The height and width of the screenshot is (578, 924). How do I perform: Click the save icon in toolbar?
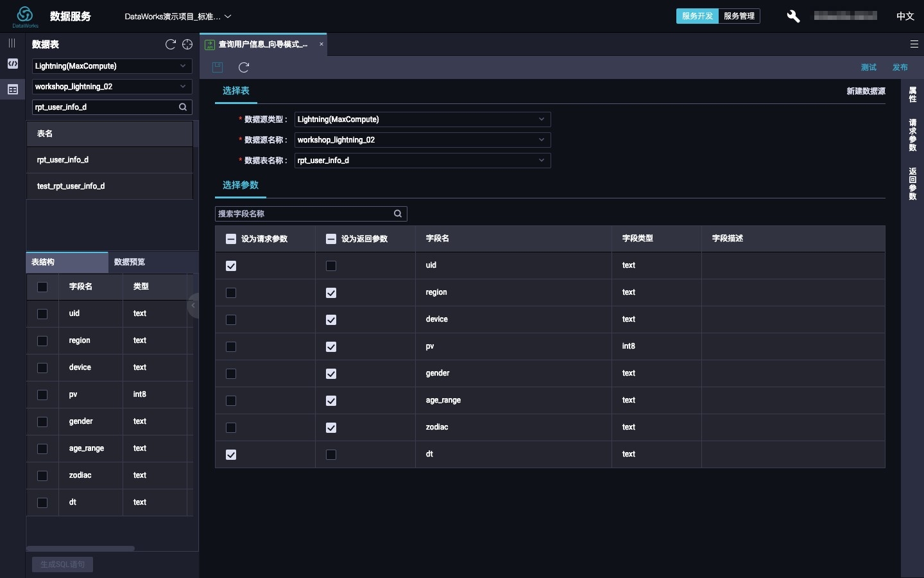pyautogui.click(x=218, y=67)
